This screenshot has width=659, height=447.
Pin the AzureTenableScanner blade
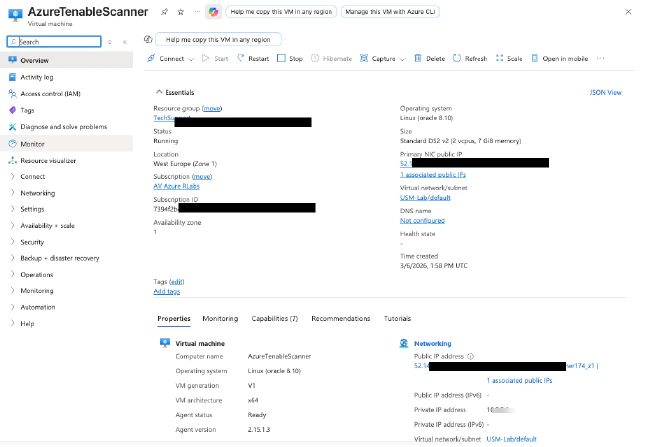[165, 12]
